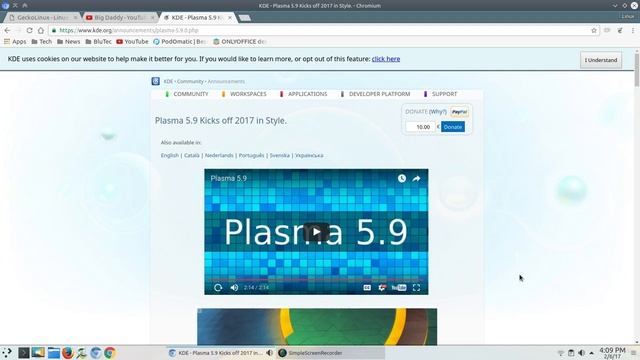Viewport: 640px width, 360px height.
Task: Bookmark this page with the star icon
Action: [x=594, y=31]
